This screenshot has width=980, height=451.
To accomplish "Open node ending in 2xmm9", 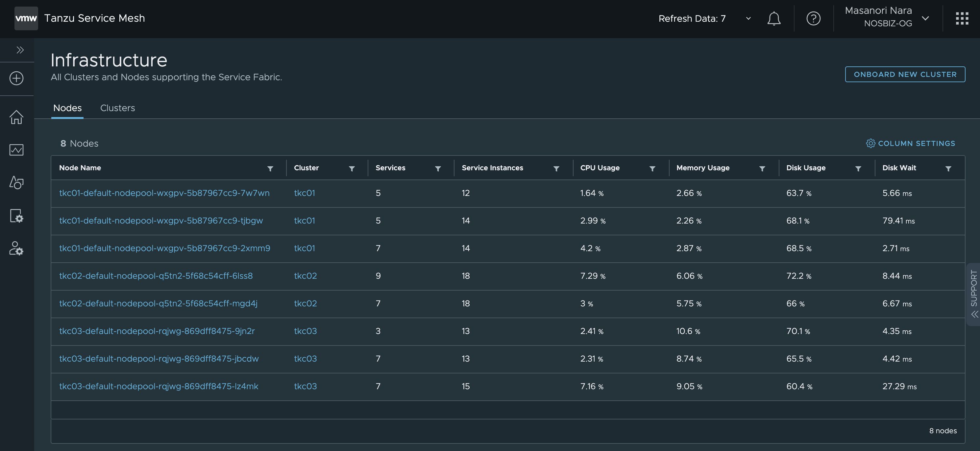I will pyautogui.click(x=165, y=248).
